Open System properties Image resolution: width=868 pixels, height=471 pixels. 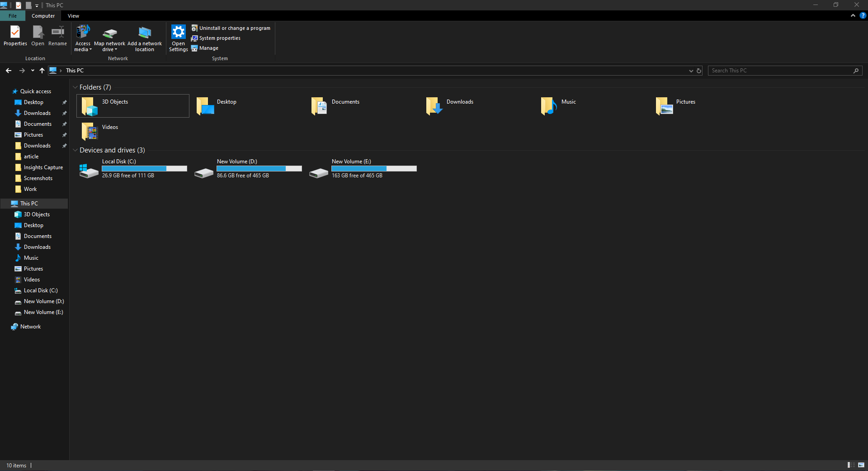click(x=216, y=38)
